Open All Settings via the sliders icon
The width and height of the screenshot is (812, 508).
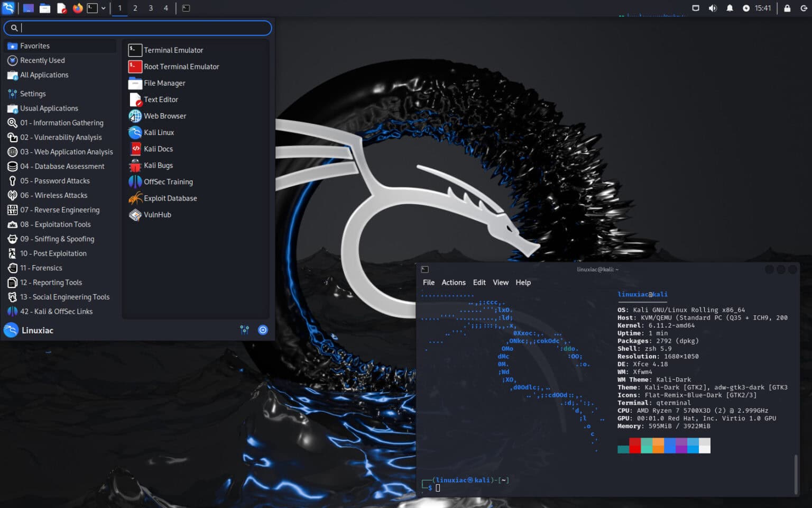point(244,330)
